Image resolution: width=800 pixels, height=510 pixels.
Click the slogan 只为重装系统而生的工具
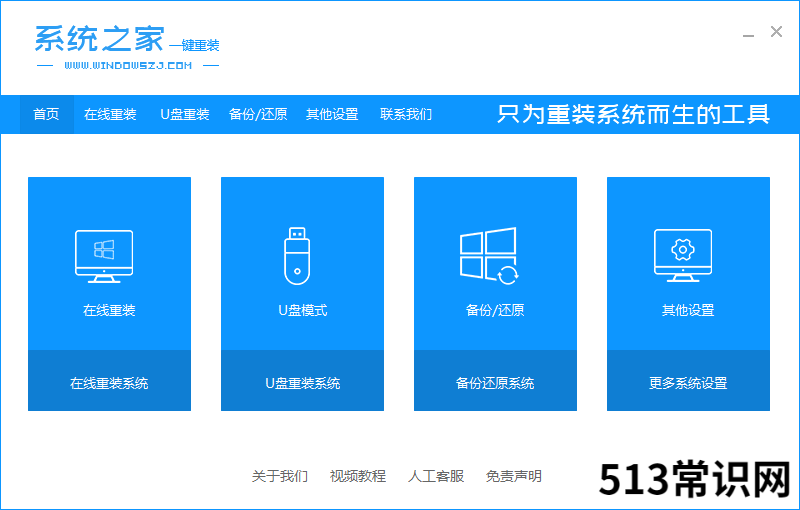pos(633,114)
